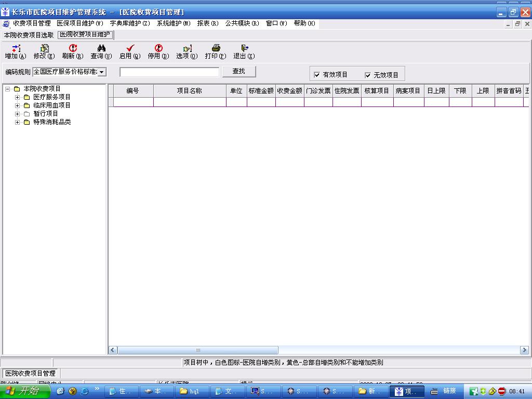Open the 系统维护(M) menu
The width and height of the screenshot is (532, 399).
tap(174, 23)
